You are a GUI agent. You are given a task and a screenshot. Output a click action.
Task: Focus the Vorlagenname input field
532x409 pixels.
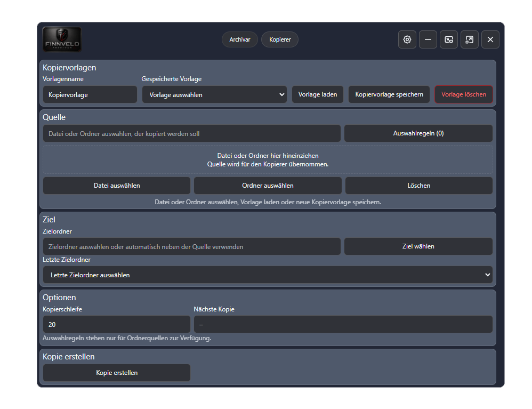point(90,94)
